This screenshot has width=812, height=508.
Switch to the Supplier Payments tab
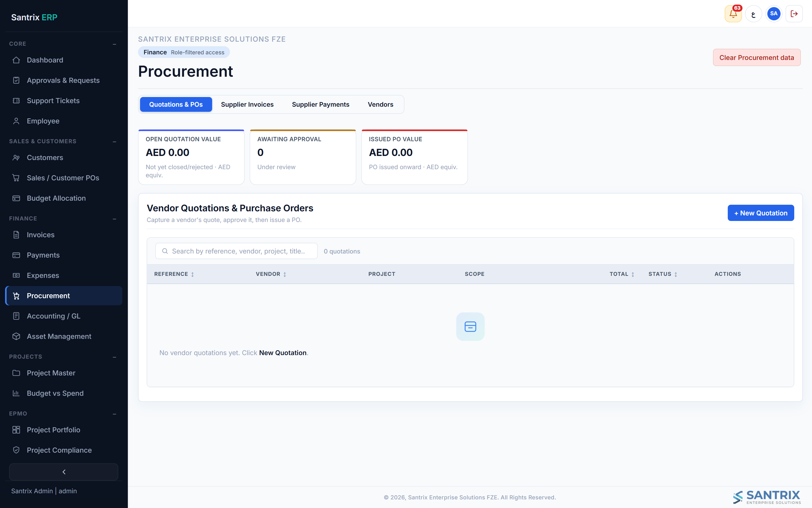[x=320, y=104]
